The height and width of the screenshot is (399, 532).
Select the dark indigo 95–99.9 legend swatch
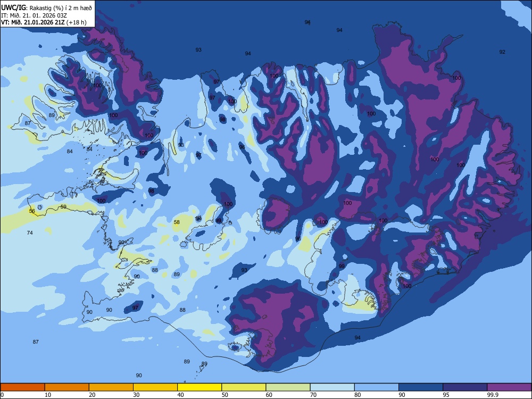[465, 387]
